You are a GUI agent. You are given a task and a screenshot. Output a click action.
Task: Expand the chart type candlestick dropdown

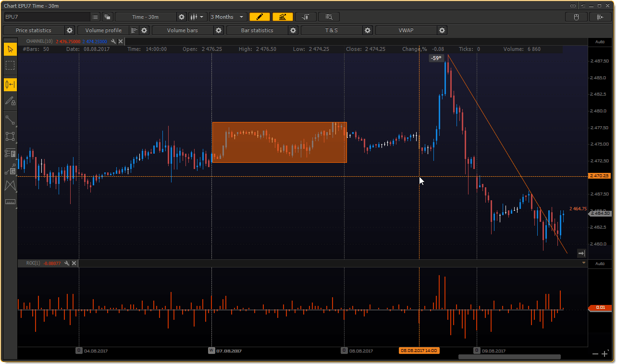197,17
